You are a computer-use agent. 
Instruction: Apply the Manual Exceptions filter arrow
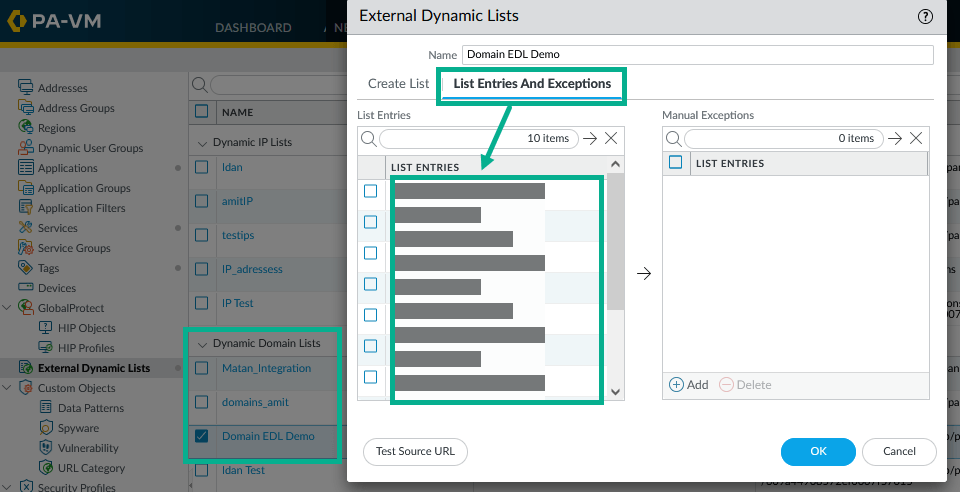coord(895,139)
